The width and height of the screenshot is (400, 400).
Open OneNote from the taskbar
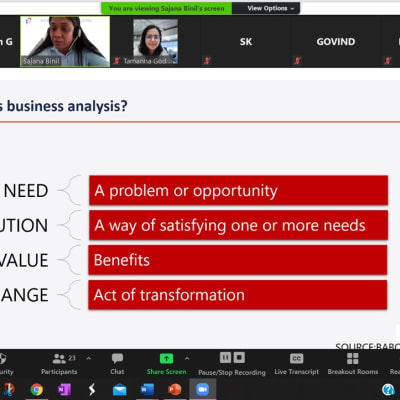pyautogui.click(x=64, y=389)
